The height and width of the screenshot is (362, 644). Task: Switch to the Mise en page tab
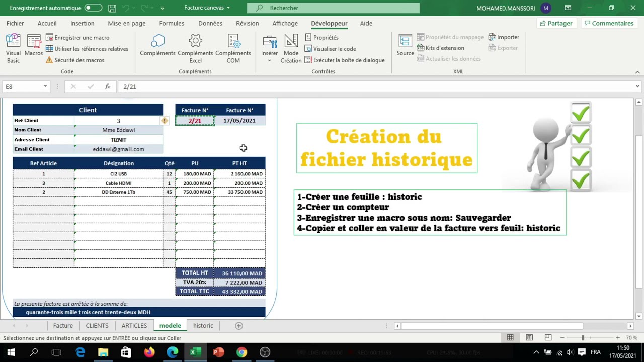pyautogui.click(x=126, y=23)
